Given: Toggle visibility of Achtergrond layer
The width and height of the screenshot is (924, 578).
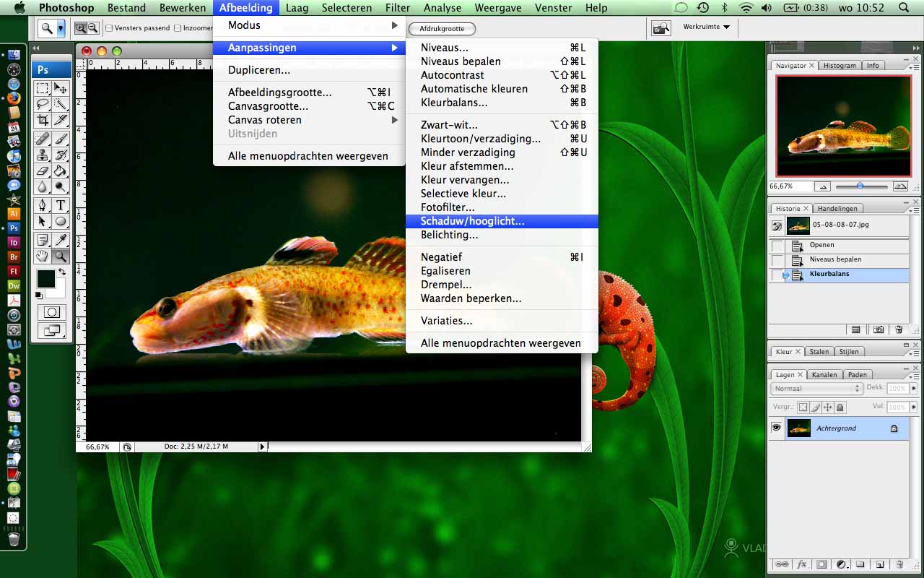Looking at the screenshot, I should tap(776, 428).
